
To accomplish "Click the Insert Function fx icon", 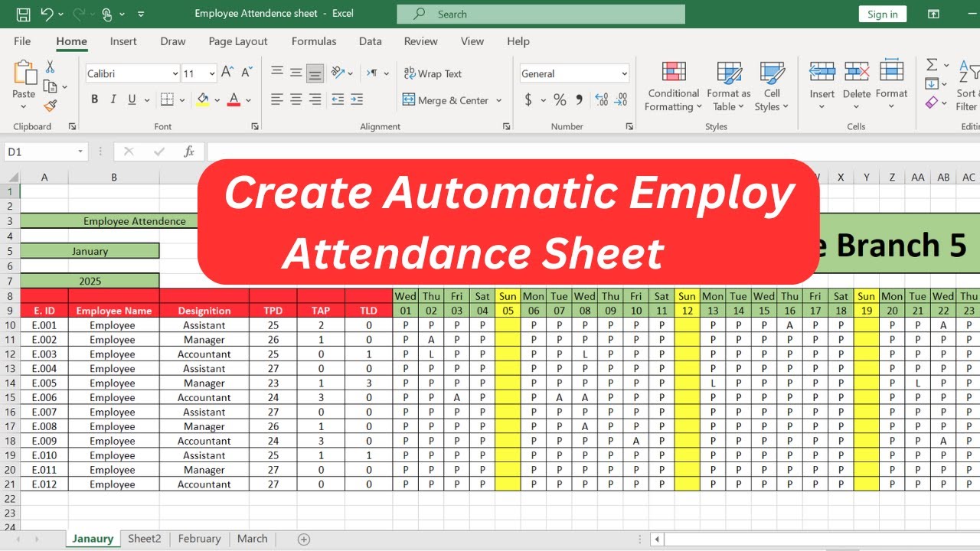I will (189, 152).
